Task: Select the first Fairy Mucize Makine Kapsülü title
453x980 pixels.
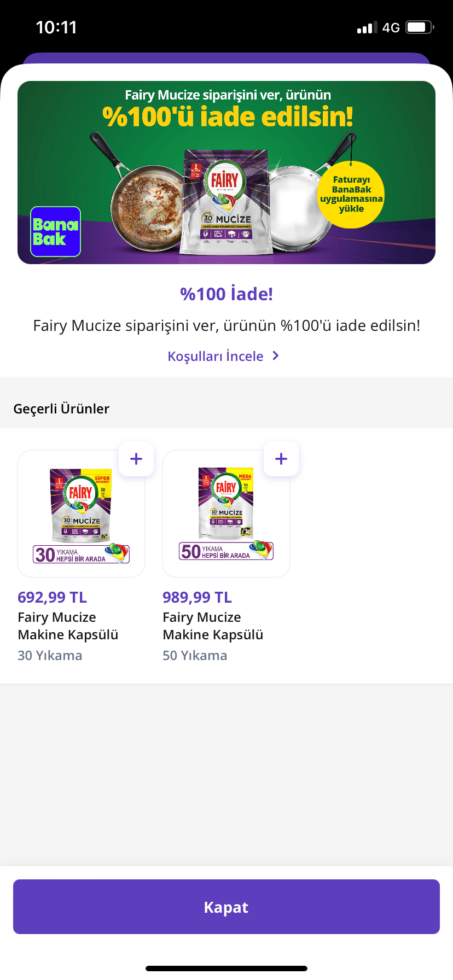Action: (x=68, y=626)
